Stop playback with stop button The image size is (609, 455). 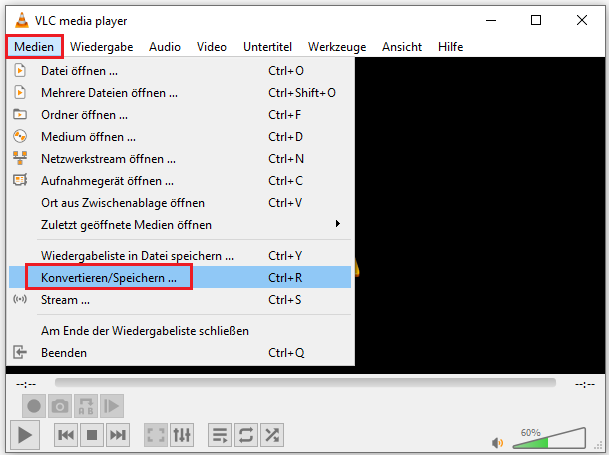tap(92, 435)
